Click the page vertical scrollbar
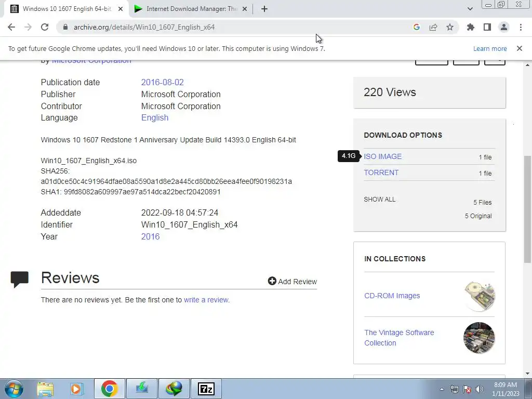 point(527,209)
